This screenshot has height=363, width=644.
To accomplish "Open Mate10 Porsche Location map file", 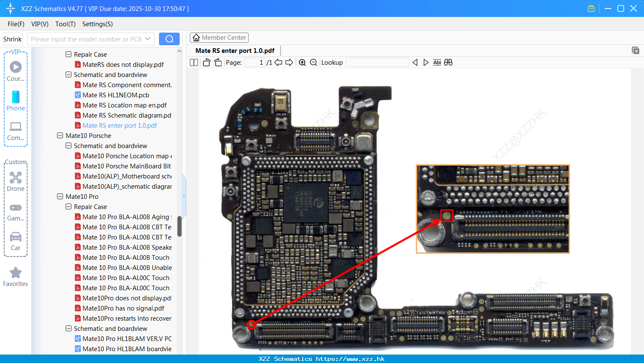I will pos(123,156).
